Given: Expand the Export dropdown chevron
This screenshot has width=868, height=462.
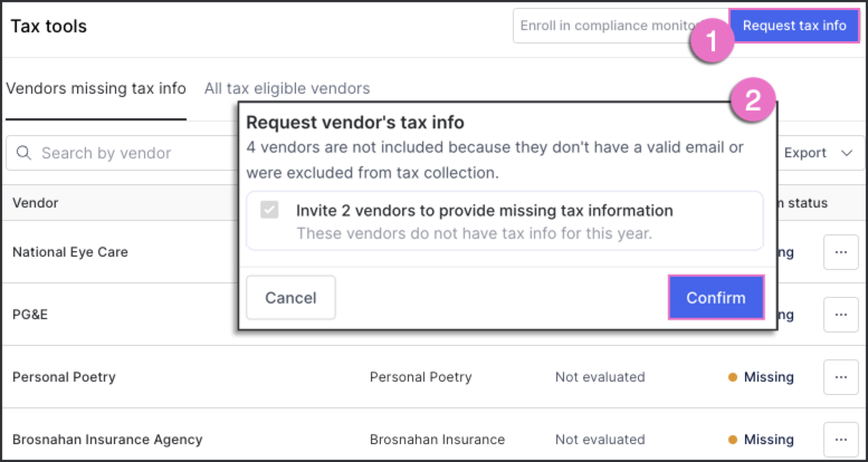Looking at the screenshot, I should (x=847, y=153).
